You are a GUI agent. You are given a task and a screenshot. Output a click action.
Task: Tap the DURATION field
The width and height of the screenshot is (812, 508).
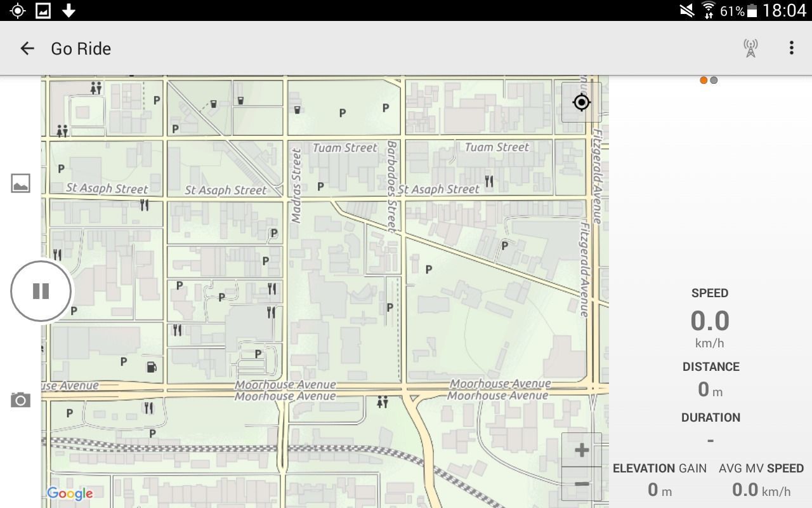pyautogui.click(x=710, y=439)
